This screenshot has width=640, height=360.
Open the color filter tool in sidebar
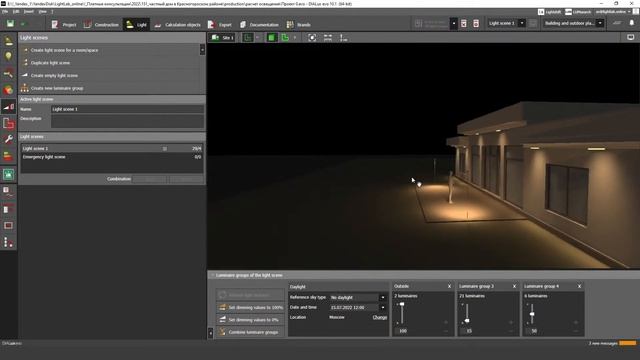point(9,90)
